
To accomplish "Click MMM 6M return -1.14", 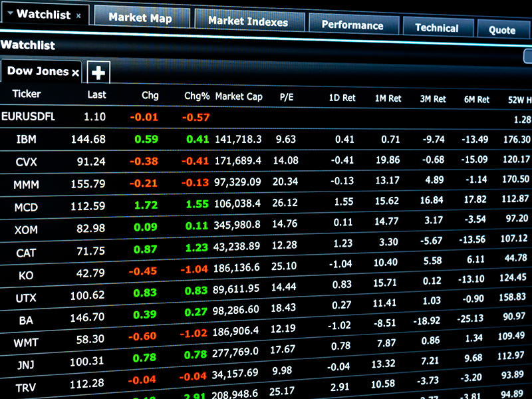I will [x=476, y=180].
